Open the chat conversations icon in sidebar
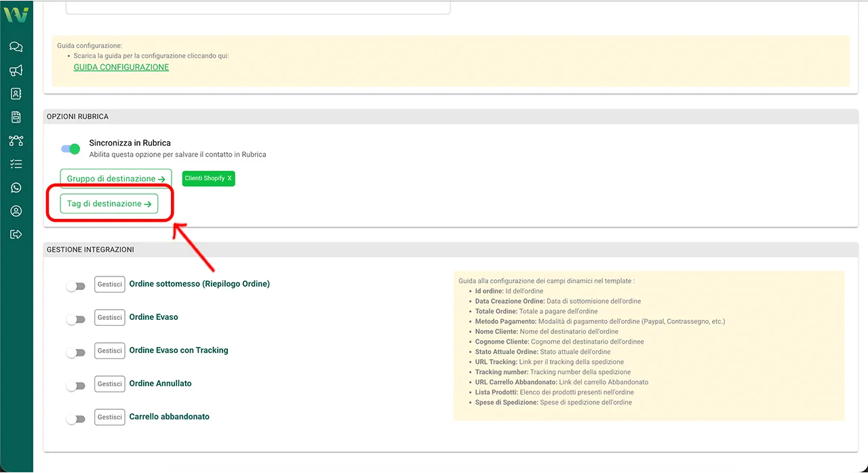 [x=16, y=47]
